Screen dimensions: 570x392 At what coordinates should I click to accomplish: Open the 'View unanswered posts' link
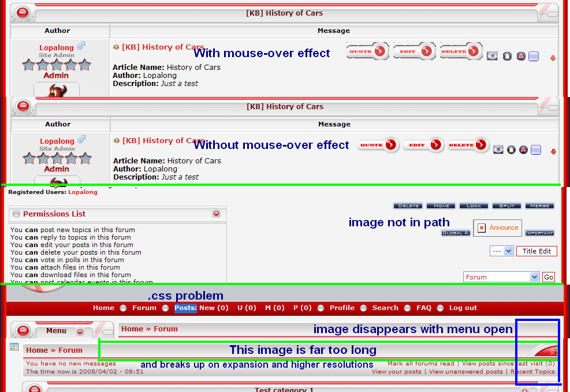[x=465, y=372]
